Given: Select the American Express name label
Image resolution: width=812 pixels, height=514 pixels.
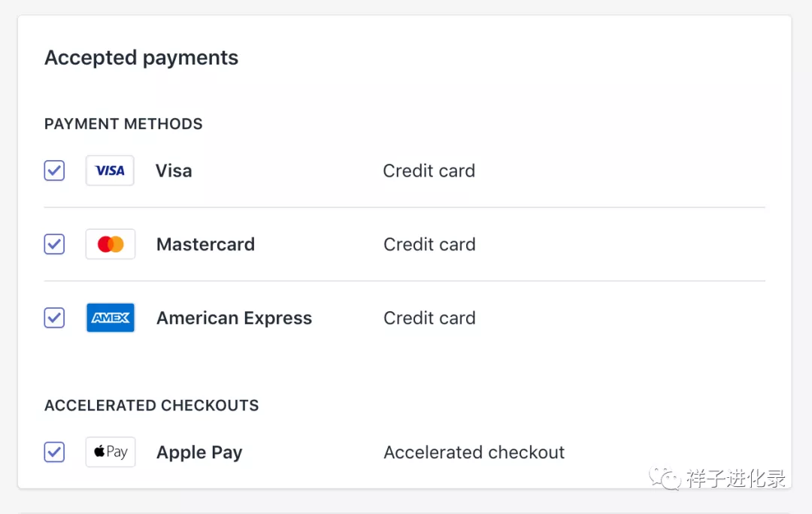Looking at the screenshot, I should (234, 318).
